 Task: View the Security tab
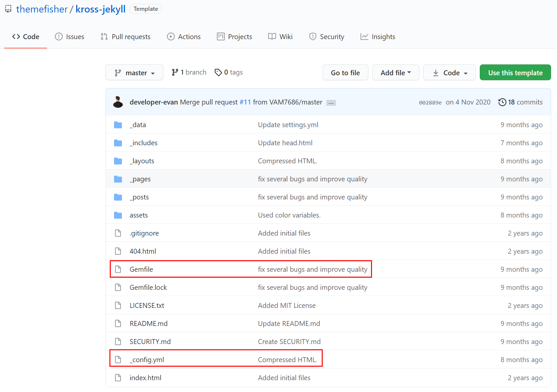tap(327, 37)
